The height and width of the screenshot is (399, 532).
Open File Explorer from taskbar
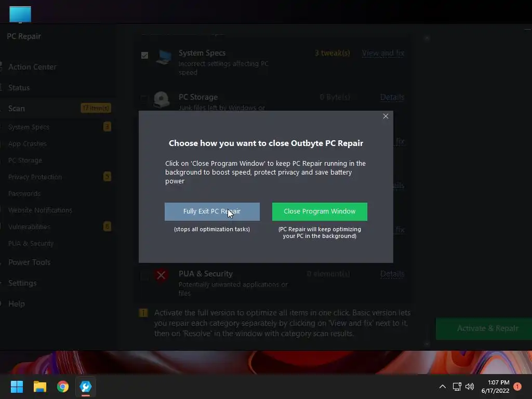coord(39,387)
